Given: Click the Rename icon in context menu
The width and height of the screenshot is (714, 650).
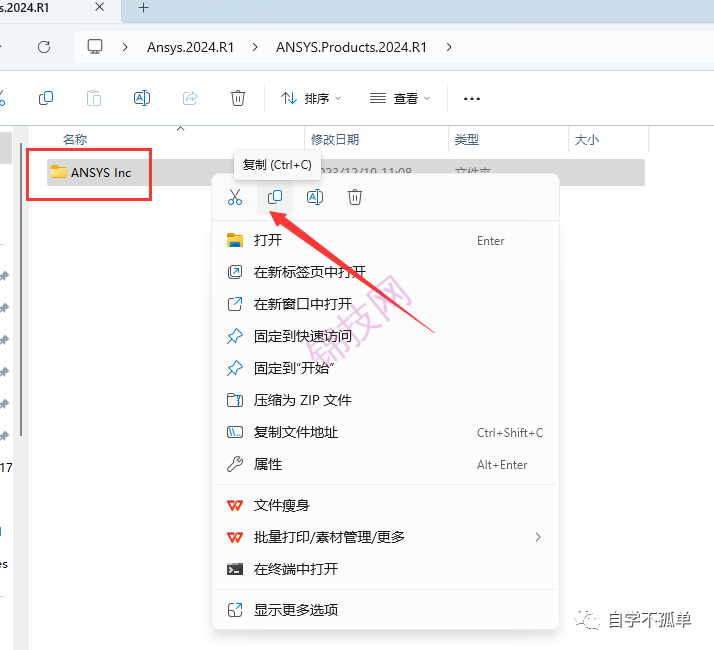Looking at the screenshot, I should pyautogui.click(x=315, y=197).
